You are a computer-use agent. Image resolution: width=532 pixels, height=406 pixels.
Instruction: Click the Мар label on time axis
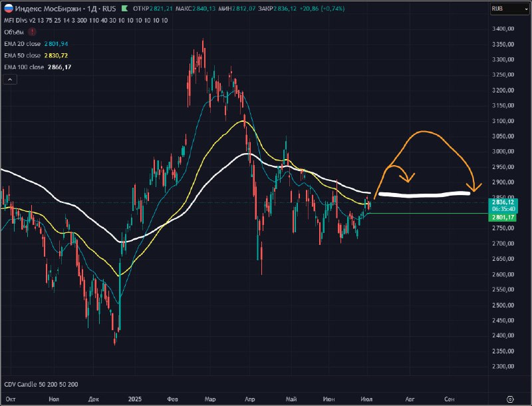click(210, 399)
